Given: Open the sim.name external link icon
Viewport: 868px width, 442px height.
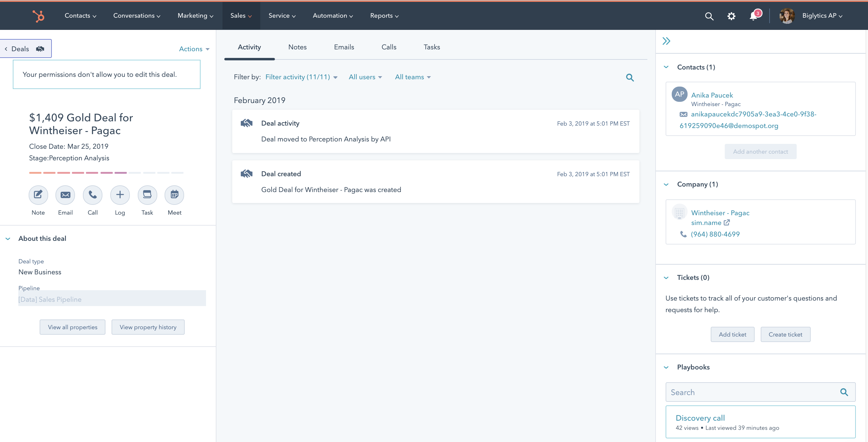Looking at the screenshot, I should (x=727, y=222).
